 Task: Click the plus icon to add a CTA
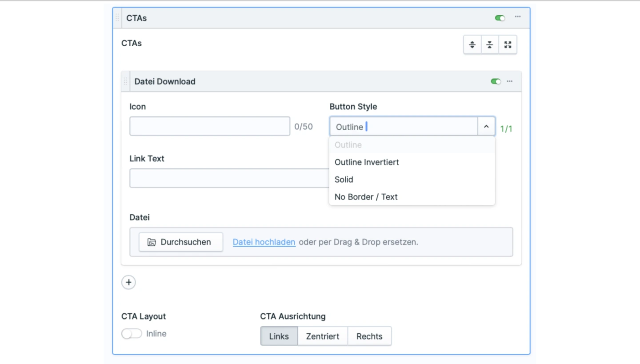pyautogui.click(x=128, y=282)
